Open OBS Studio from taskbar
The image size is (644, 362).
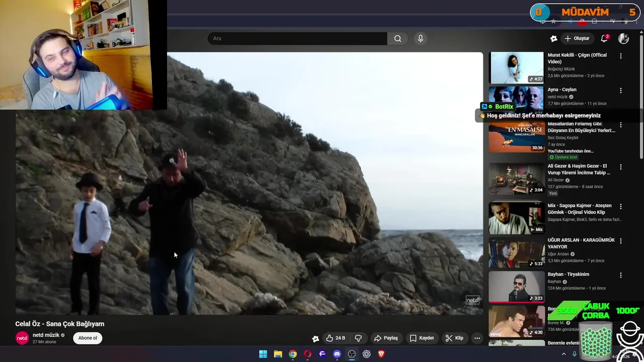click(x=352, y=354)
